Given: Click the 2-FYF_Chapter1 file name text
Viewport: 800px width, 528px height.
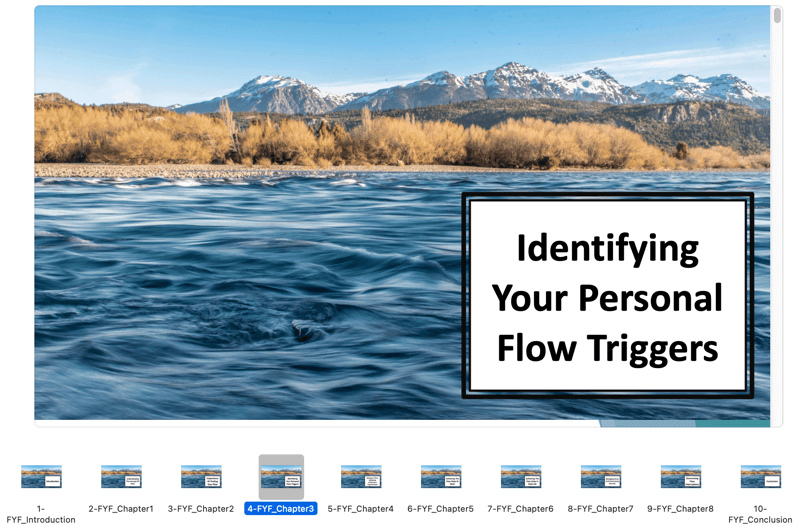Looking at the screenshot, I should pos(121,509).
